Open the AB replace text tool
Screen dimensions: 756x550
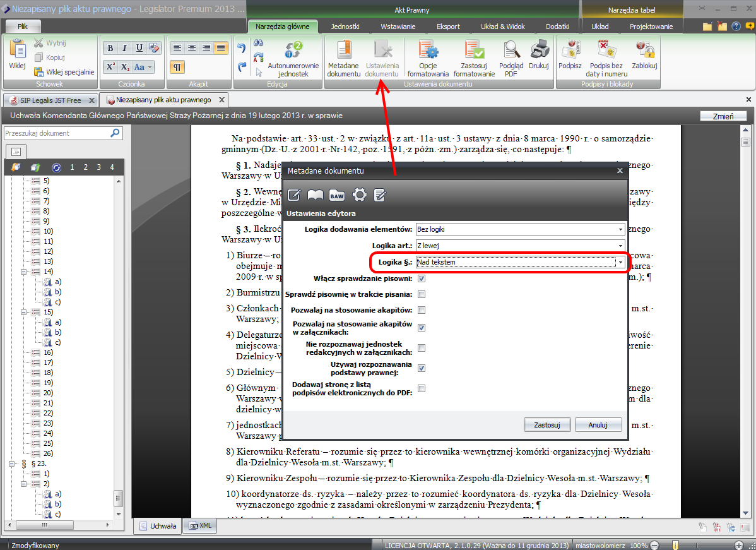(259, 57)
